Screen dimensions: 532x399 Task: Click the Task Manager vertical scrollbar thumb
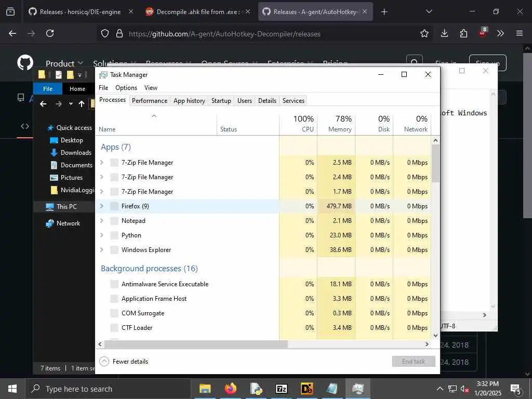pyautogui.click(x=436, y=164)
